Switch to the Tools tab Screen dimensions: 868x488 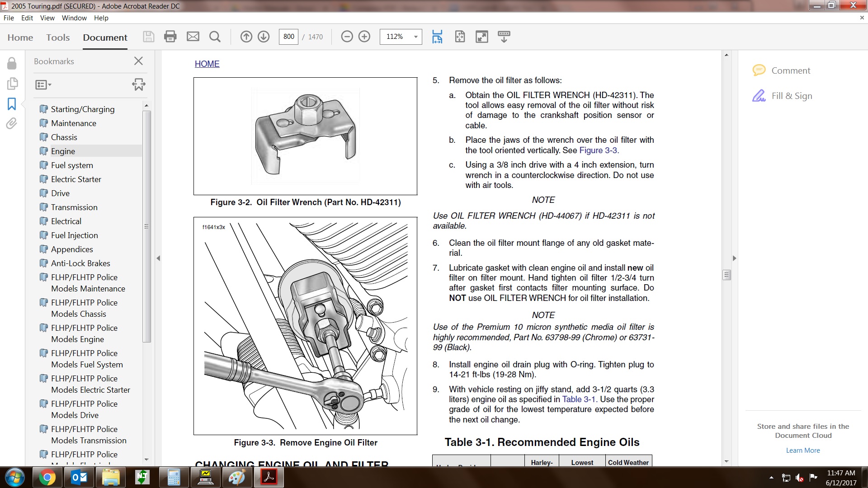58,38
